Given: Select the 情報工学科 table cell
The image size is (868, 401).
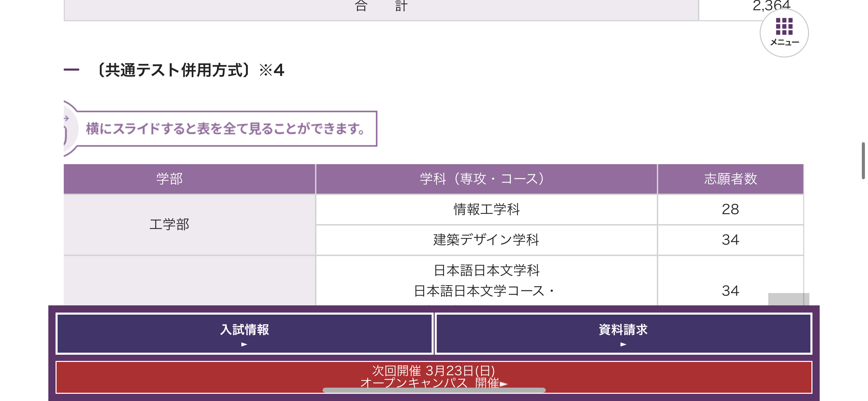Looking at the screenshot, I should click(x=486, y=209).
